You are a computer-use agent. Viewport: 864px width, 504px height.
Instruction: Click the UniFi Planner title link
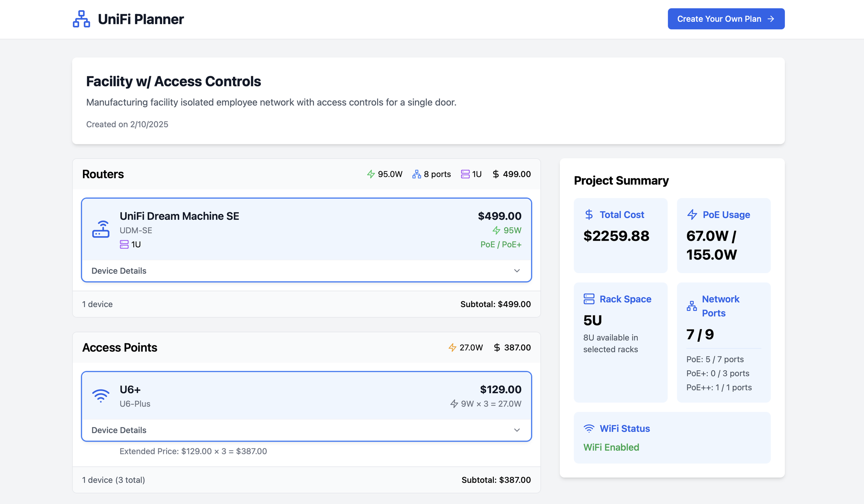[x=141, y=19]
